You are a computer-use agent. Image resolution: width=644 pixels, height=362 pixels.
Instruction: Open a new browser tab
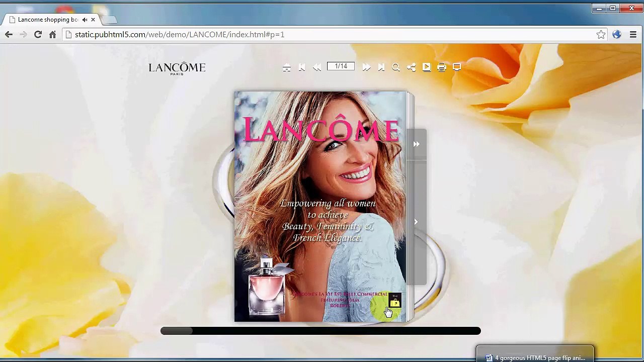(109, 20)
